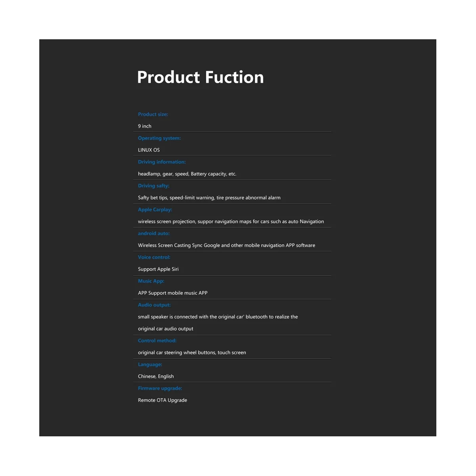Click the "Driving information:" label

point(161,162)
